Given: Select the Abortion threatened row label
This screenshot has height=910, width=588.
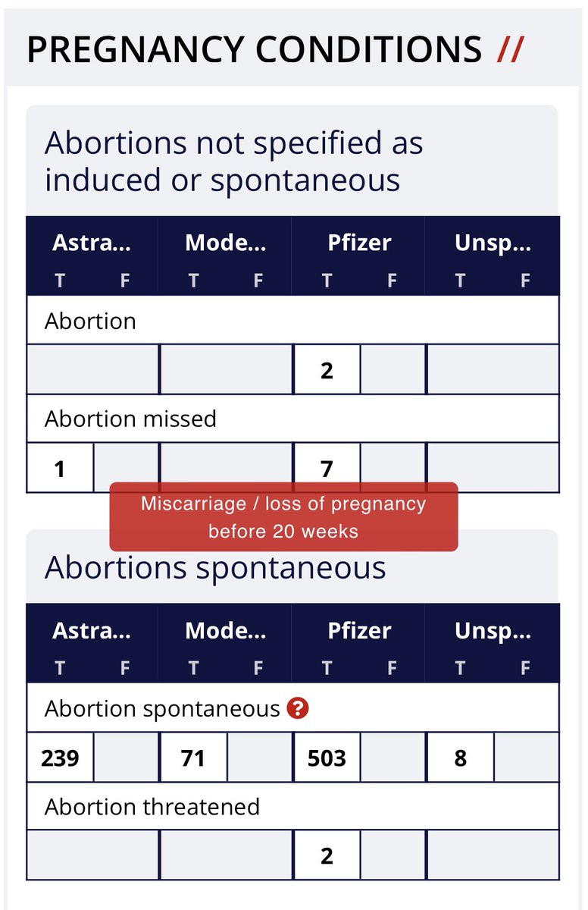Looking at the screenshot, I should pyautogui.click(x=152, y=806).
